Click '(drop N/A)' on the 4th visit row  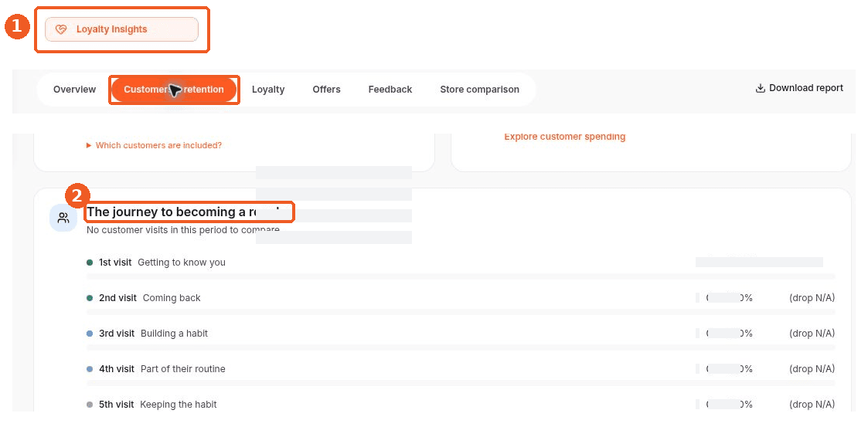pos(812,369)
